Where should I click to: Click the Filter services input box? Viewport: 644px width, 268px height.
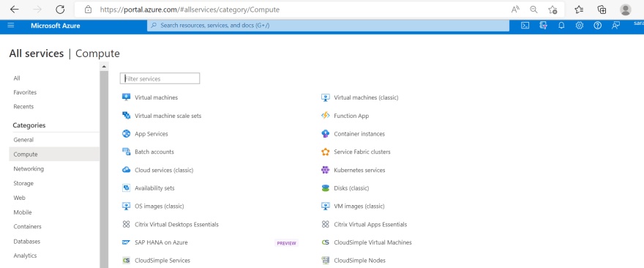tap(160, 78)
